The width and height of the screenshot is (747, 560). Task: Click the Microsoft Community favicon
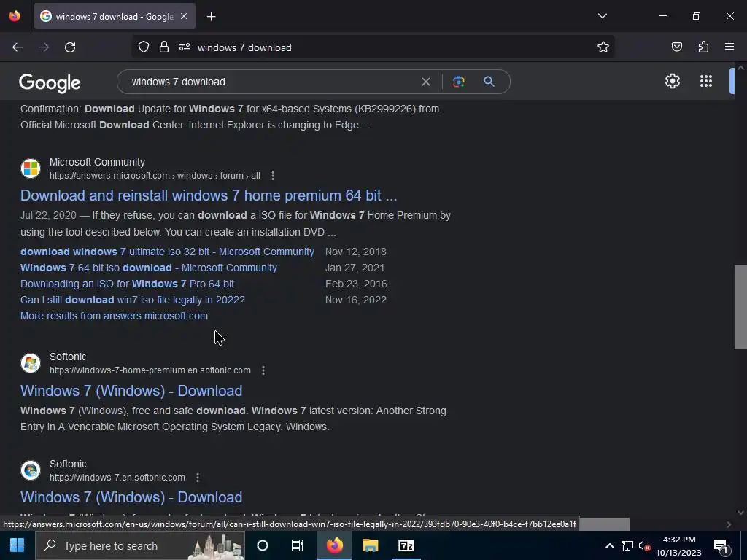click(31, 168)
